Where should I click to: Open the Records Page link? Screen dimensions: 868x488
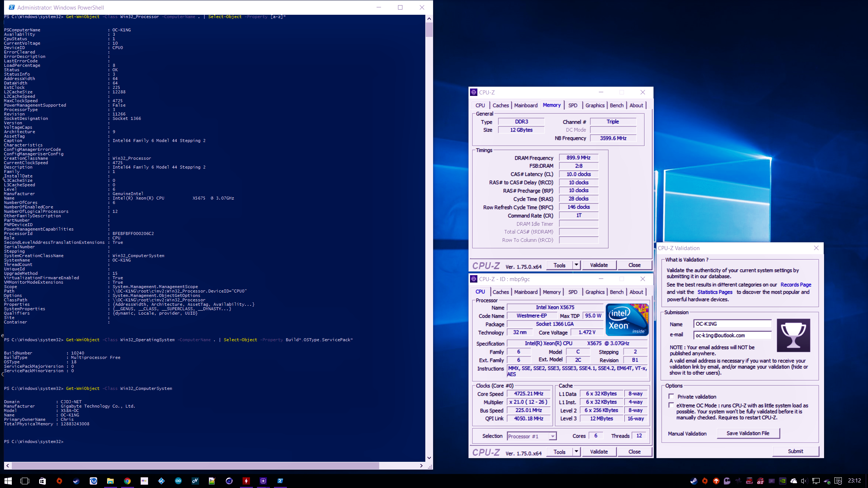[796, 285]
